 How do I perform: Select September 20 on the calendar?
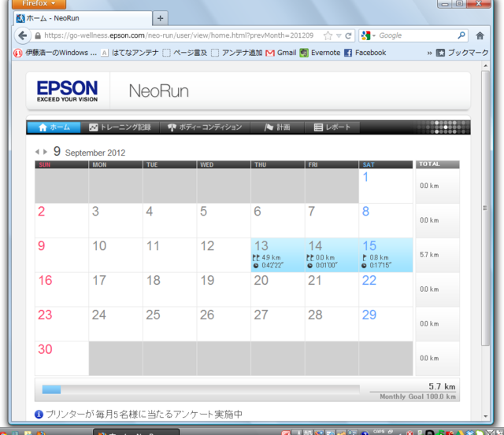click(x=278, y=289)
